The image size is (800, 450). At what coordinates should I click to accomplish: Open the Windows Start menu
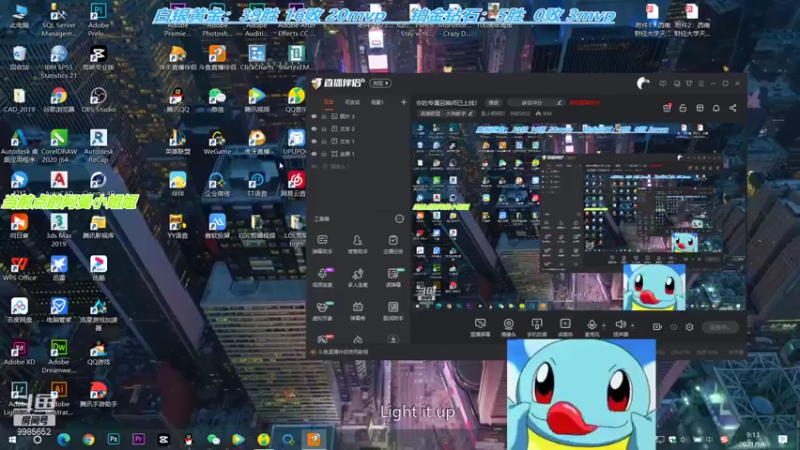tap(13, 439)
